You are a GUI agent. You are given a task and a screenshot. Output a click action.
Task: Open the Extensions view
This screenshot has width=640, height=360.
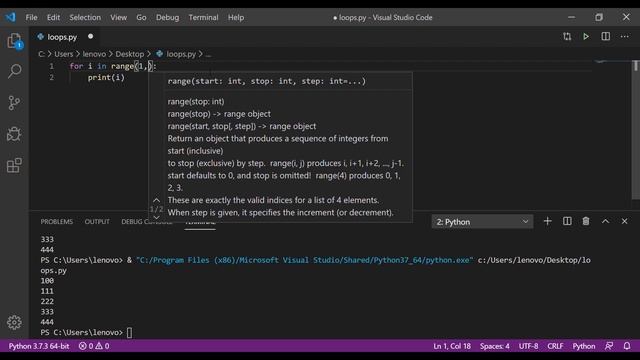[x=14, y=165]
